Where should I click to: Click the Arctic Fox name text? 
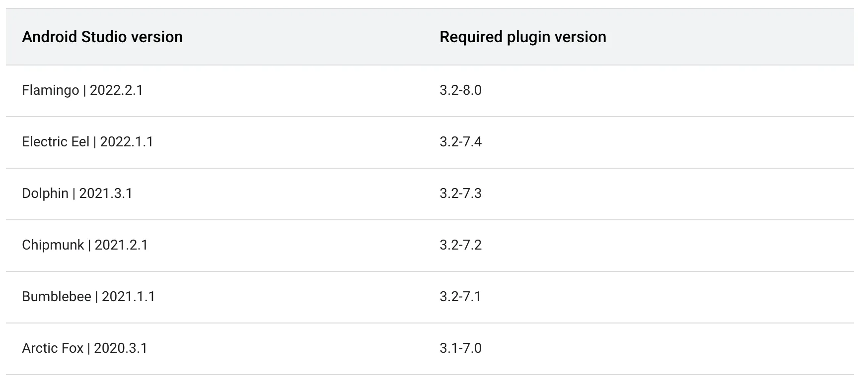(53, 348)
